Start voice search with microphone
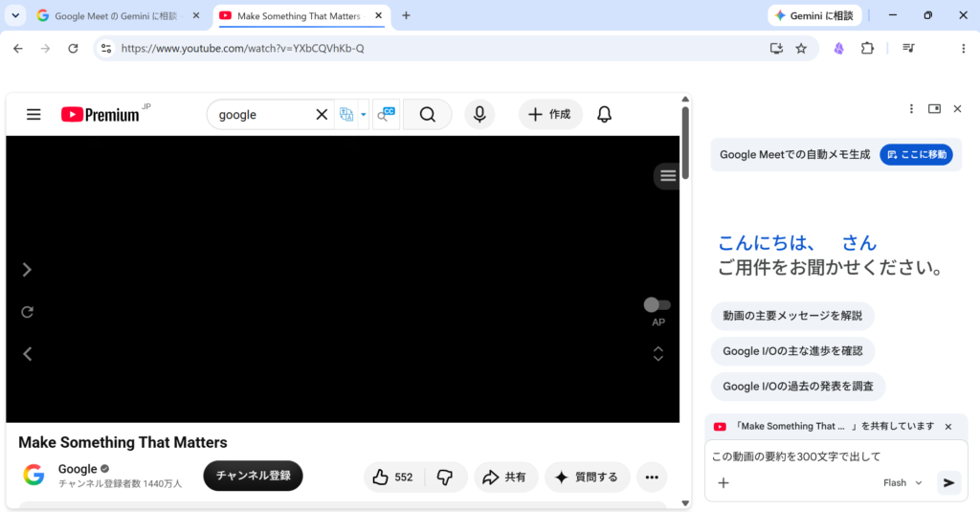 coord(479,115)
